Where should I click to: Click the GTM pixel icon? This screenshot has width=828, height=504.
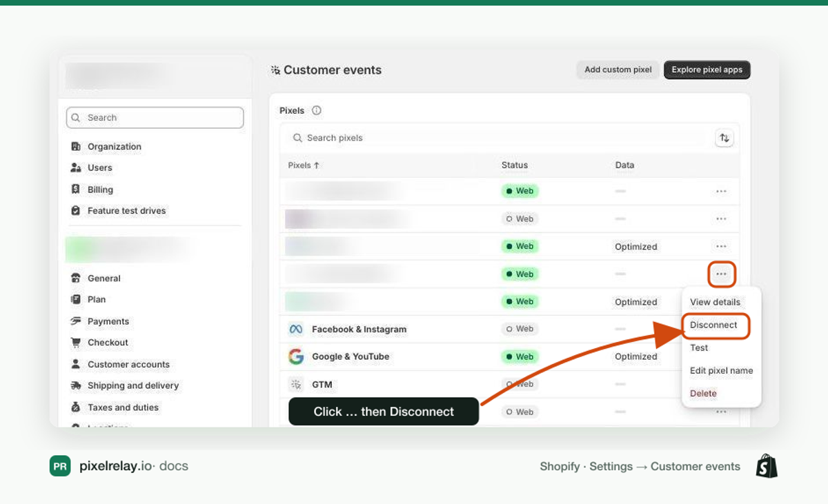coord(296,384)
